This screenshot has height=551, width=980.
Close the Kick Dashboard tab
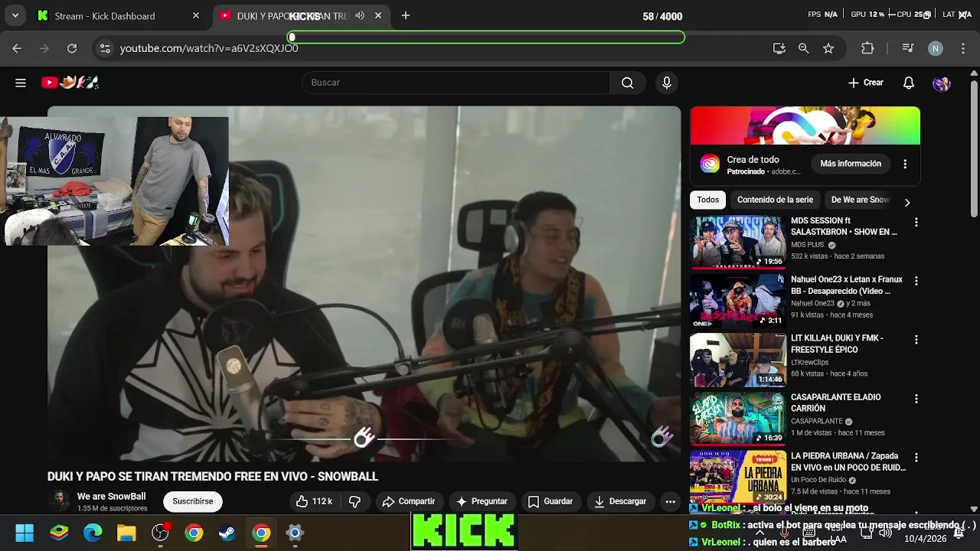(x=196, y=15)
